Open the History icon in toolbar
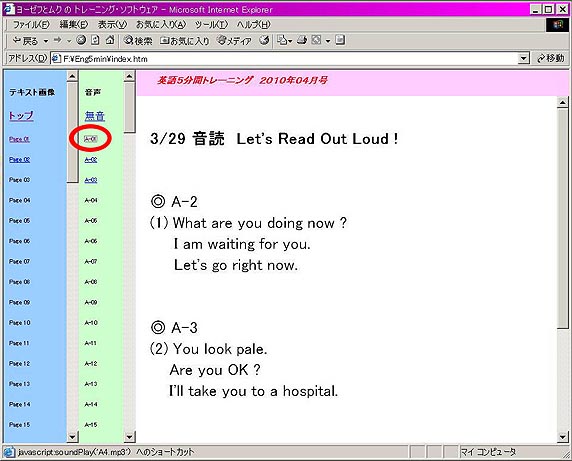This screenshot has height=461, width=572. (x=264, y=40)
